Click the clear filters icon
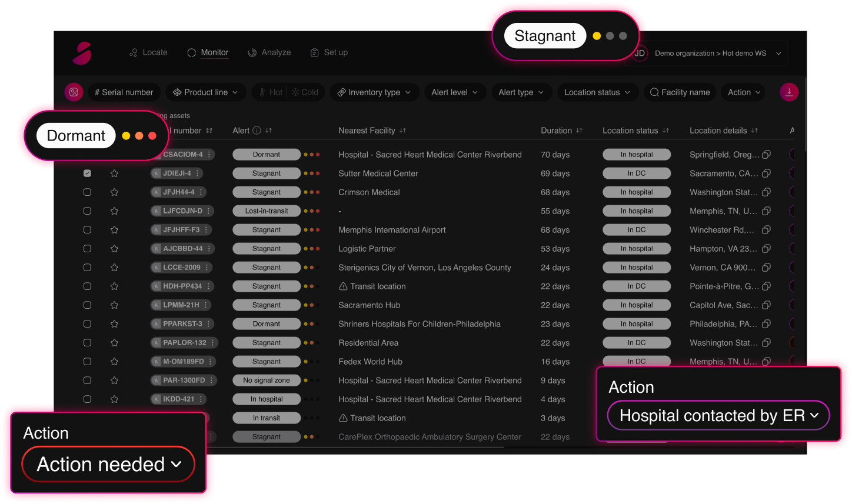The height and width of the screenshot is (504, 852). (x=74, y=92)
